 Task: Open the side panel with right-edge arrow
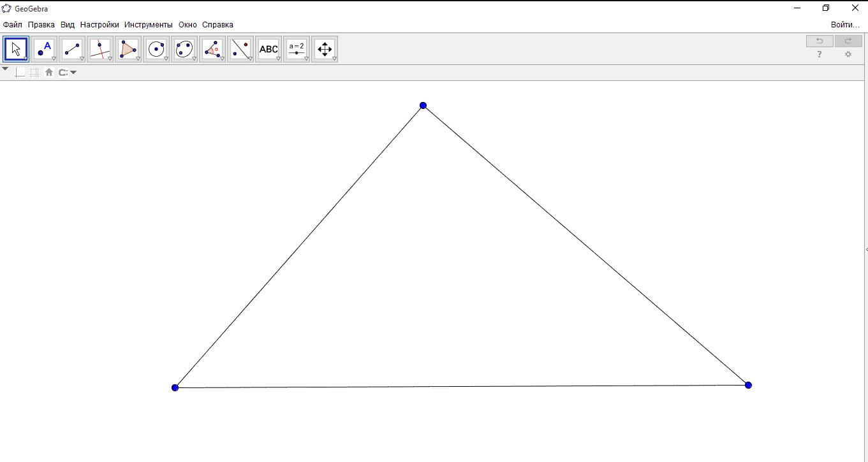pyautogui.click(x=866, y=250)
